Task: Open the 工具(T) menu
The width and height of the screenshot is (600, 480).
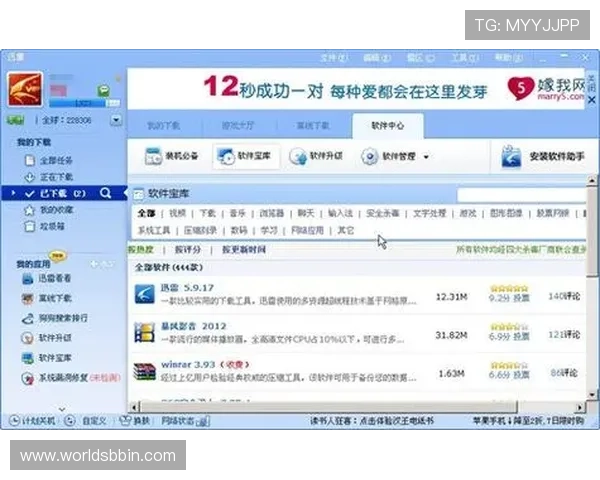Action: (465, 58)
